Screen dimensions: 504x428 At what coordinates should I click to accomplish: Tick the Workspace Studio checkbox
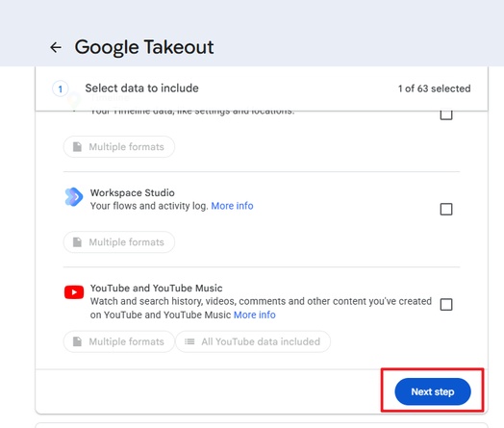pos(446,209)
